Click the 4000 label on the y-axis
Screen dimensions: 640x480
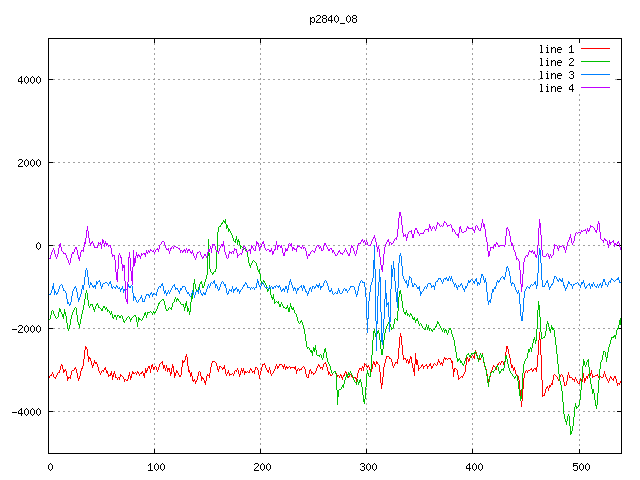point(28,80)
